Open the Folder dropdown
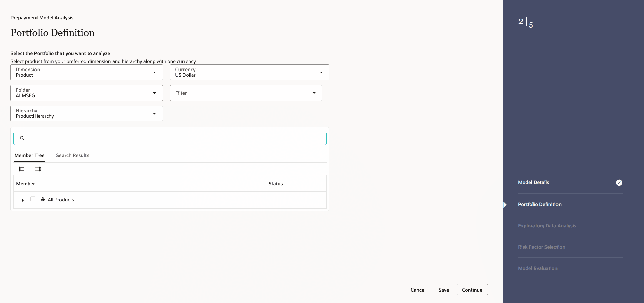 [x=86, y=93]
